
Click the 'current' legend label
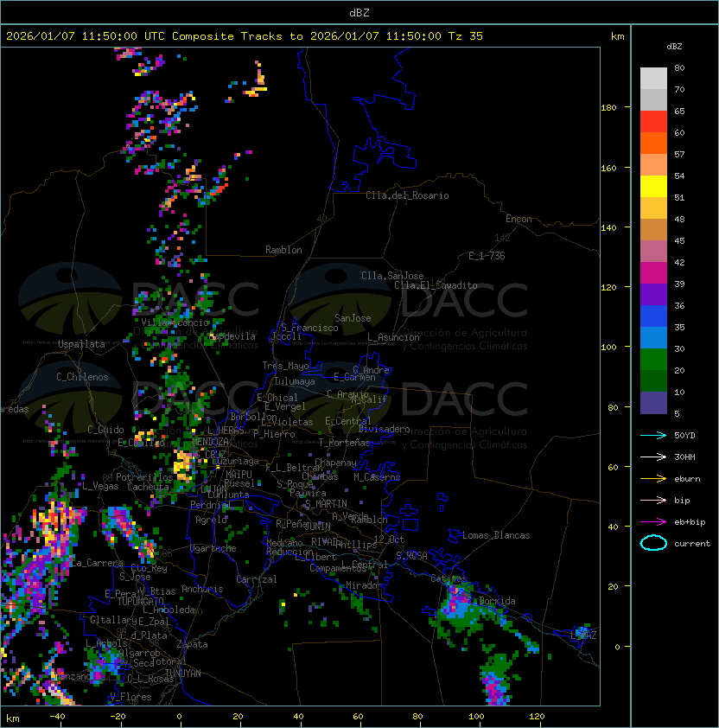pyautogui.click(x=692, y=544)
